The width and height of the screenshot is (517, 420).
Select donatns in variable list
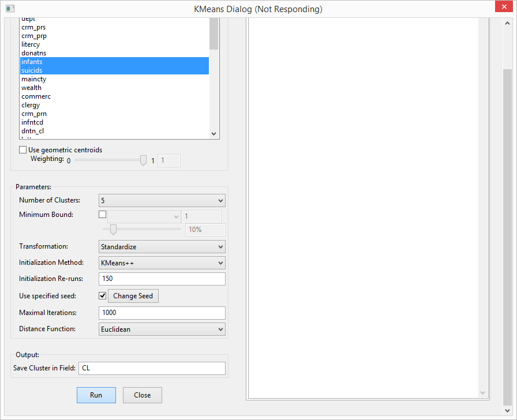(114, 53)
